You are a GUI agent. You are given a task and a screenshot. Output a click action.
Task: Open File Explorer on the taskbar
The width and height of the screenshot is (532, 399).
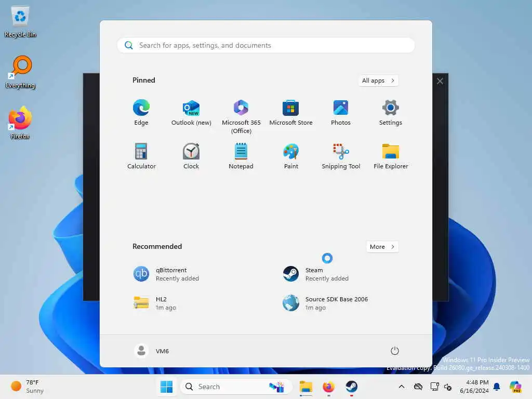pos(305,387)
